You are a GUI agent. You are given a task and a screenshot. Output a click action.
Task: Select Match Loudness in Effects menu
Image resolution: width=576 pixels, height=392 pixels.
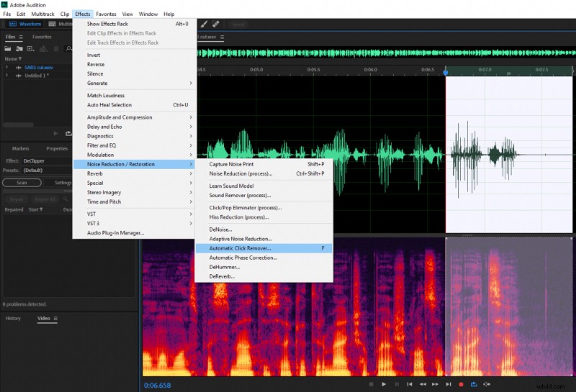coord(135,96)
